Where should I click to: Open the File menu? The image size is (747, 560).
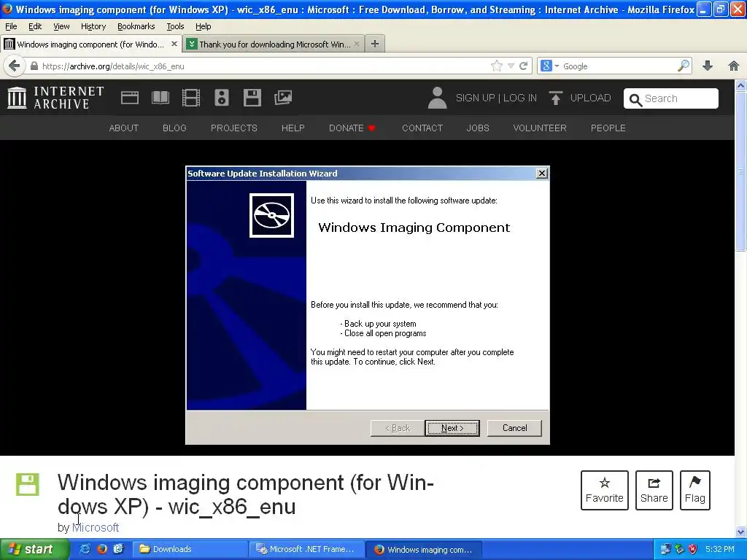pos(11,26)
